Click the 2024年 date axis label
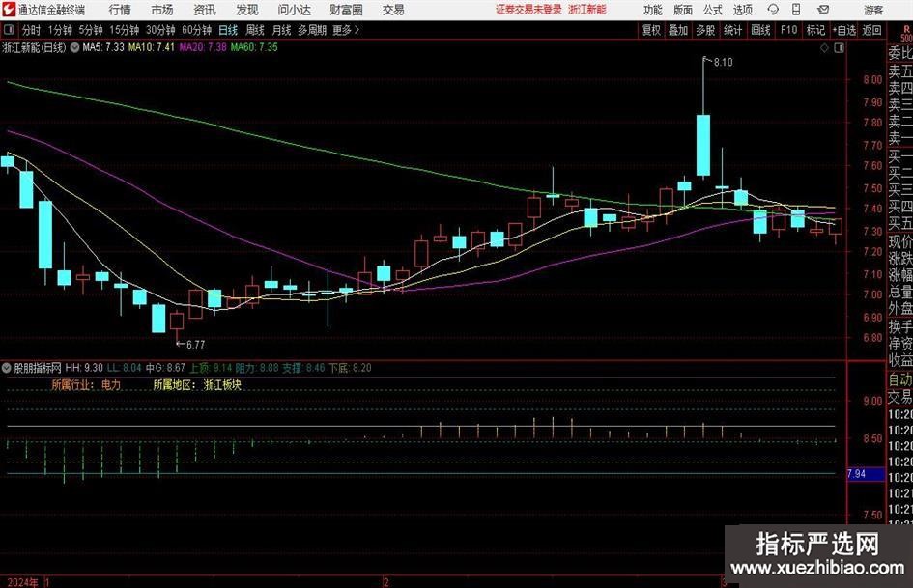 point(23,582)
